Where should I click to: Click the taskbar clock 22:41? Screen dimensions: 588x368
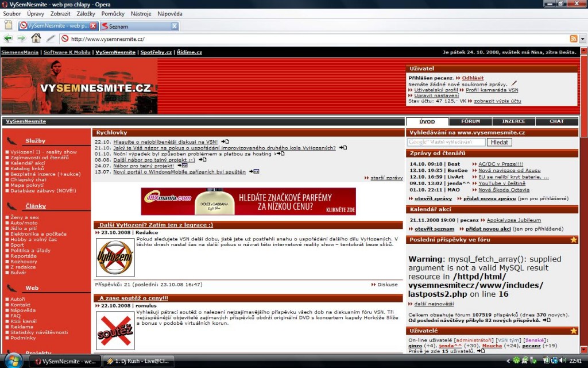tap(575, 361)
